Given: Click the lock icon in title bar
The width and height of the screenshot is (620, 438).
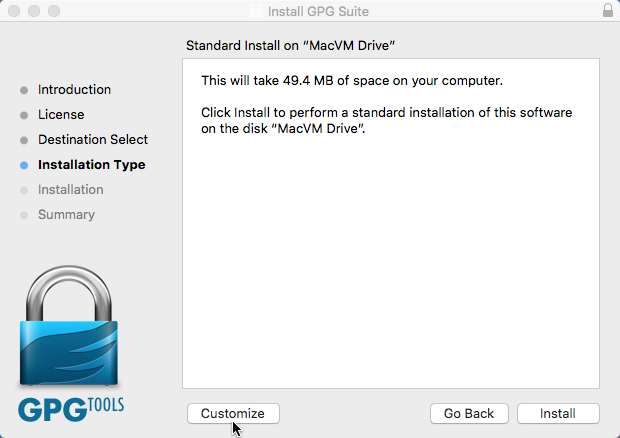Looking at the screenshot, I should [608, 11].
